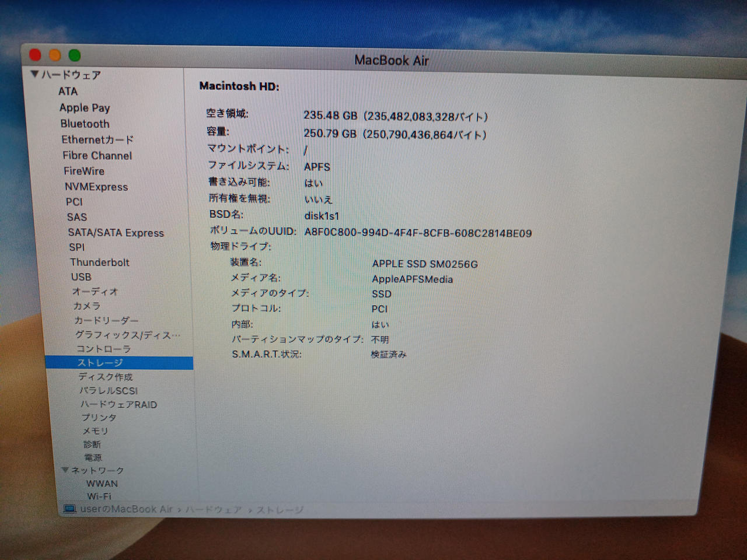Click the マウントポイント: label
747x560 pixels.
[x=248, y=149]
